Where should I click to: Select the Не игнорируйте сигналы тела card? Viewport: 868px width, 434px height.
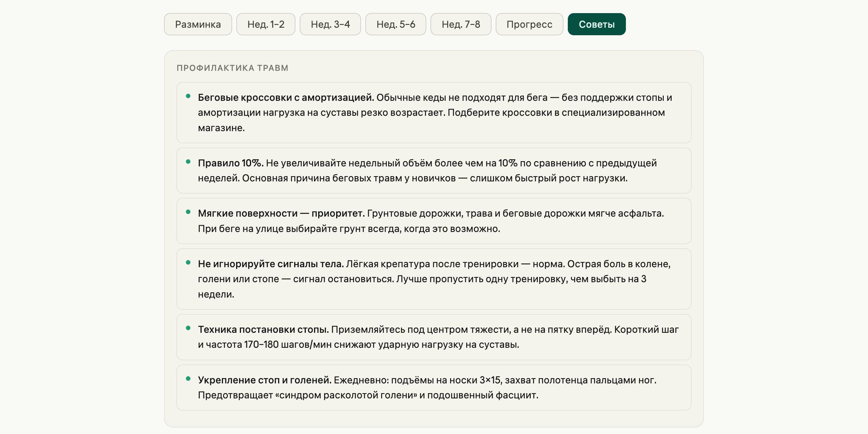click(x=434, y=279)
